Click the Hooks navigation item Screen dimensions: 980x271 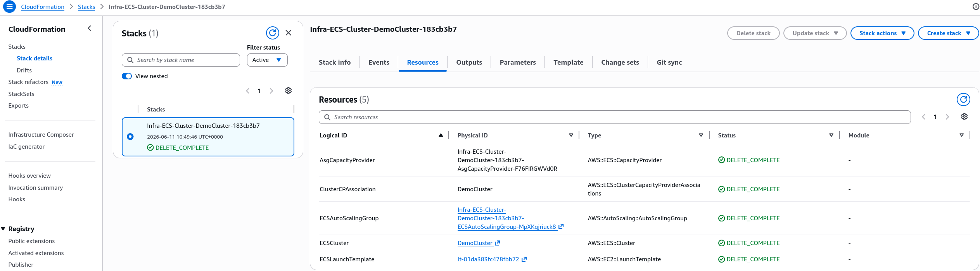tap(17, 199)
